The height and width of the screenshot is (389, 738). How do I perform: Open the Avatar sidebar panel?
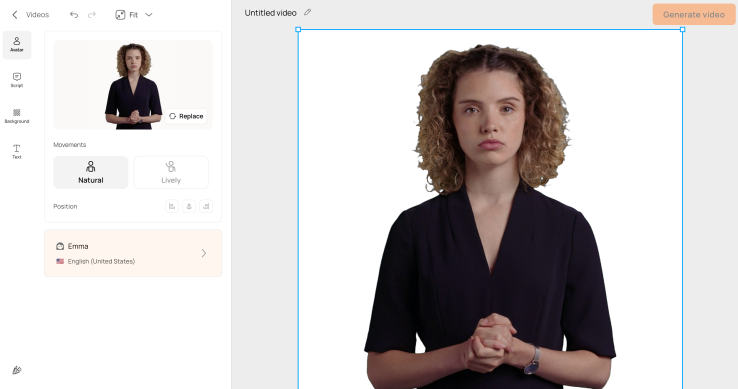click(17, 45)
